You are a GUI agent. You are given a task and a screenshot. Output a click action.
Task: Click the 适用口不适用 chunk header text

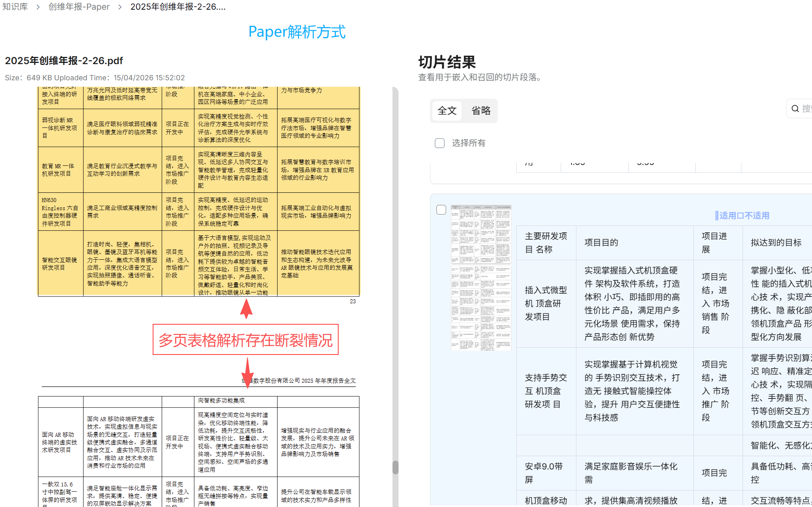[742, 215]
